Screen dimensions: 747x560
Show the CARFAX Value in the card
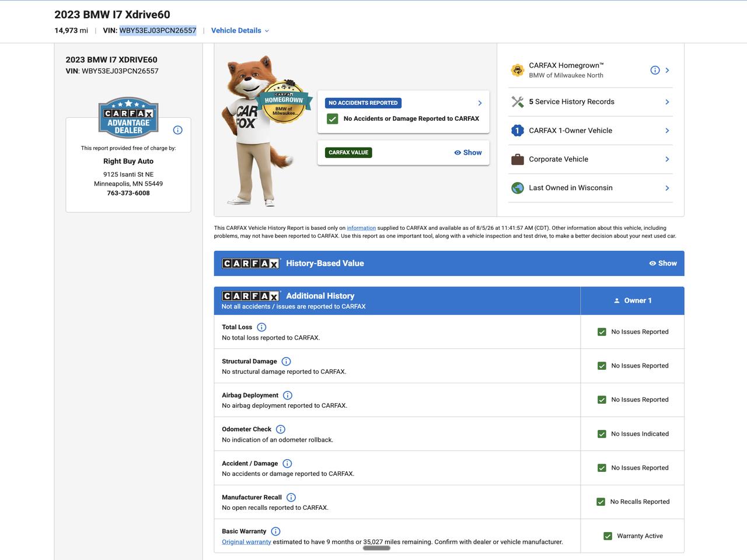tap(468, 153)
